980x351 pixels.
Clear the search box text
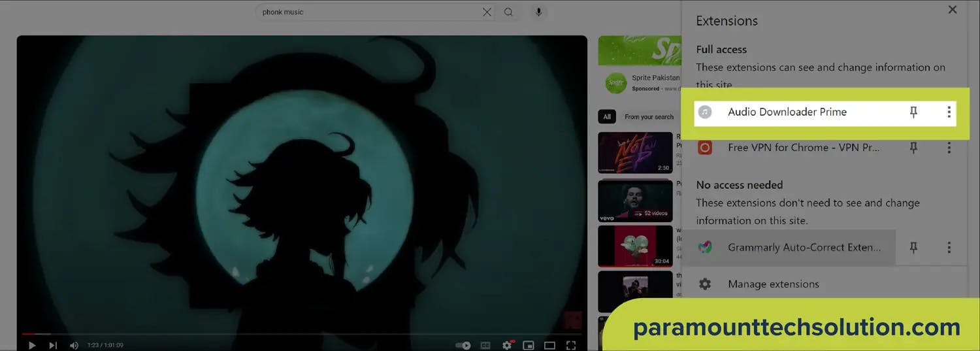(x=487, y=12)
